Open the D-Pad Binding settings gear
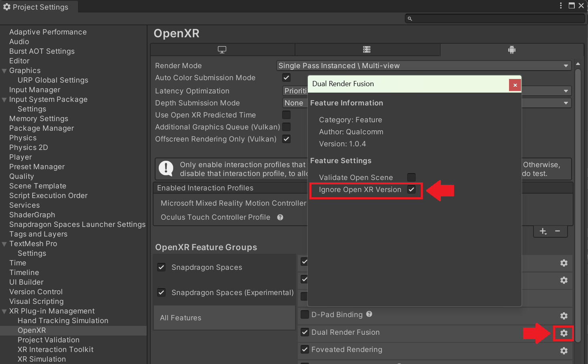 [564, 316]
